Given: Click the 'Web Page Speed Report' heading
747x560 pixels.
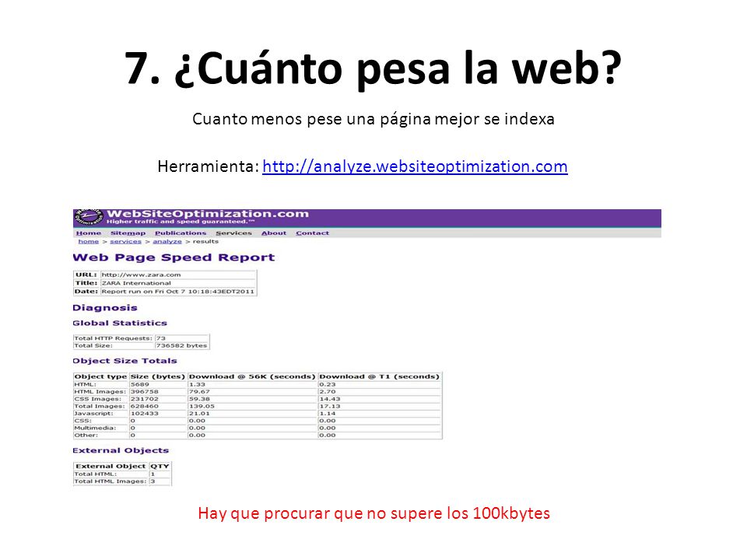Looking at the screenshot, I should click(x=174, y=257).
